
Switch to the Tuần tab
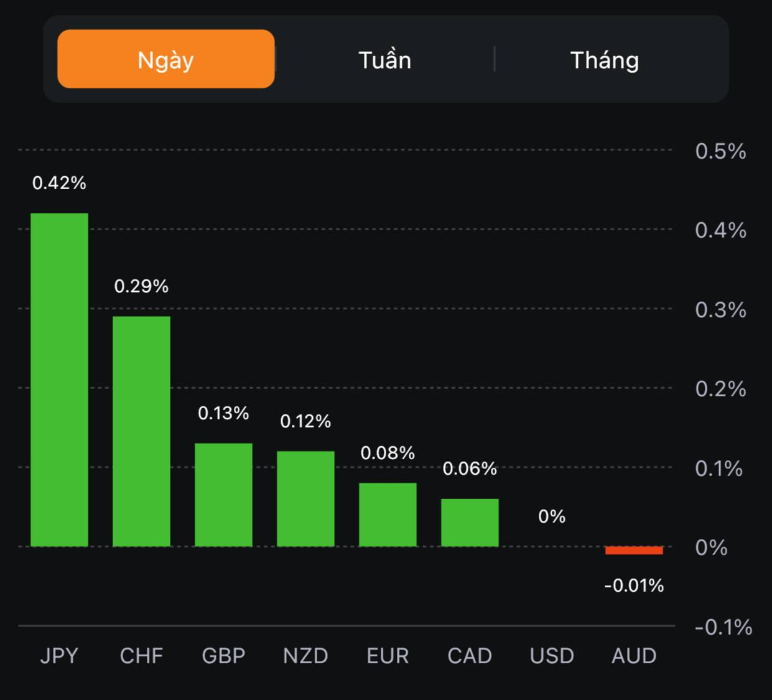coord(384,60)
